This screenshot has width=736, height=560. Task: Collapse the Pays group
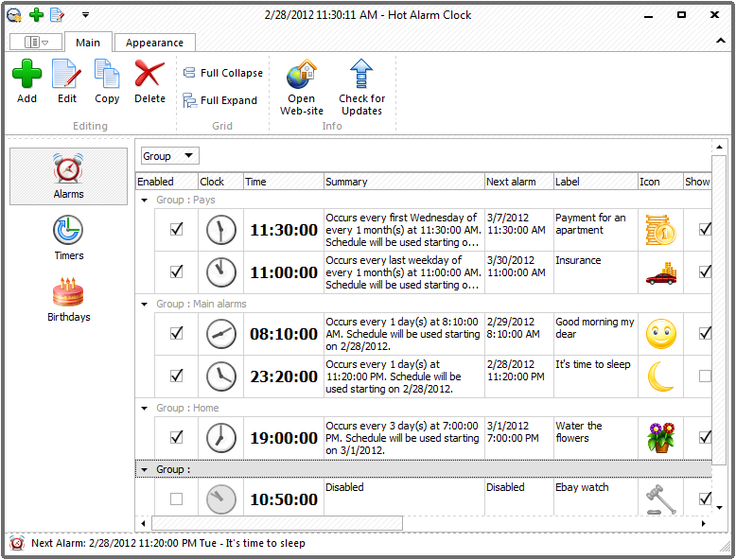pos(145,201)
